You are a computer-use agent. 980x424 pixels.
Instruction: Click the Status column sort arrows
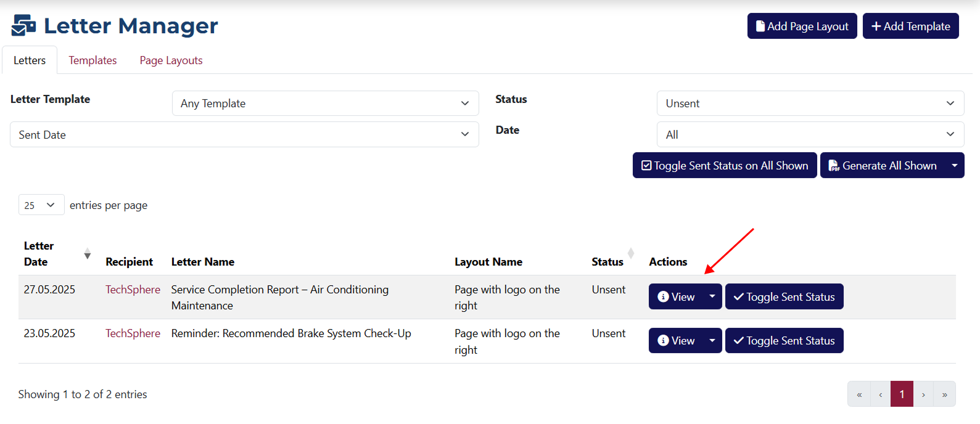pyautogui.click(x=630, y=253)
